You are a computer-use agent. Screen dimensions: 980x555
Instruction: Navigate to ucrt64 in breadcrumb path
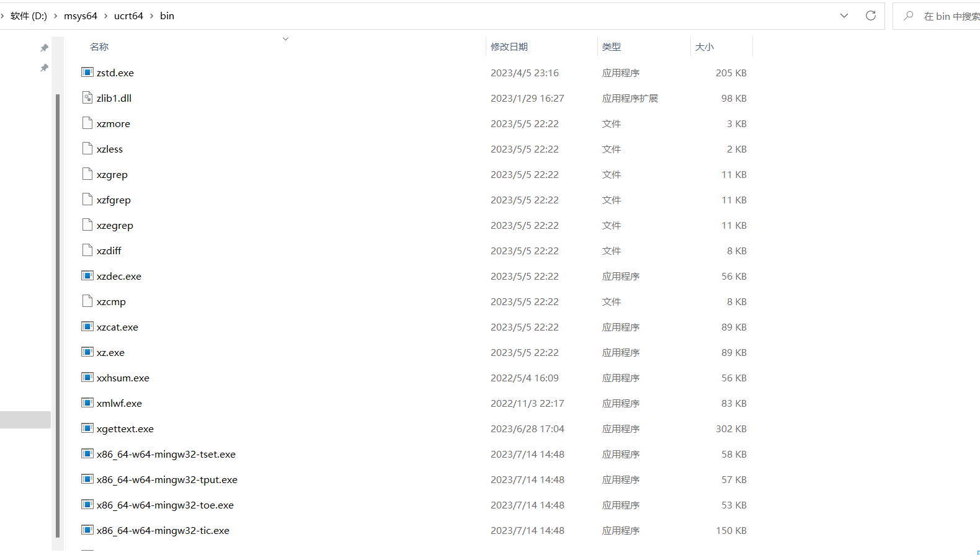point(128,16)
